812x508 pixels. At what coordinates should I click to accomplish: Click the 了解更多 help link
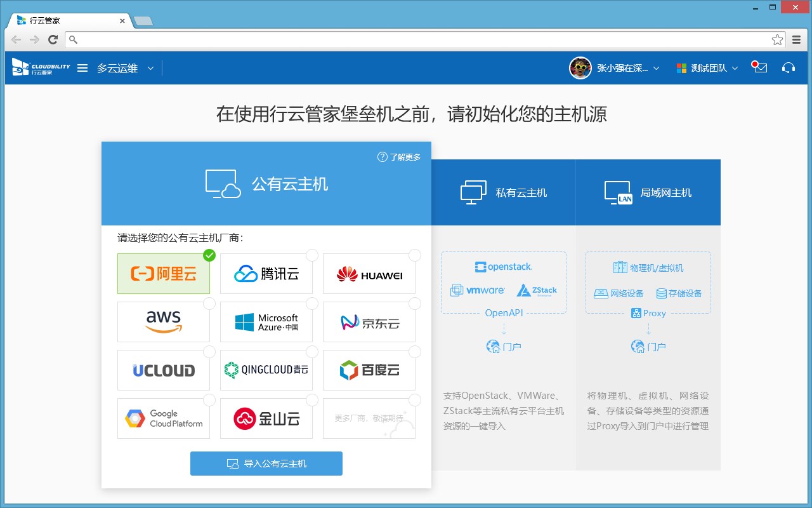click(399, 157)
